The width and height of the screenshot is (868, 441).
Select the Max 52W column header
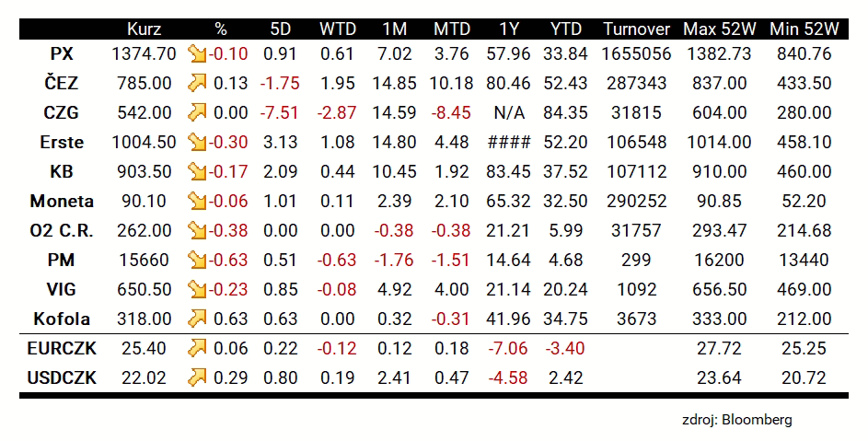[719, 29]
